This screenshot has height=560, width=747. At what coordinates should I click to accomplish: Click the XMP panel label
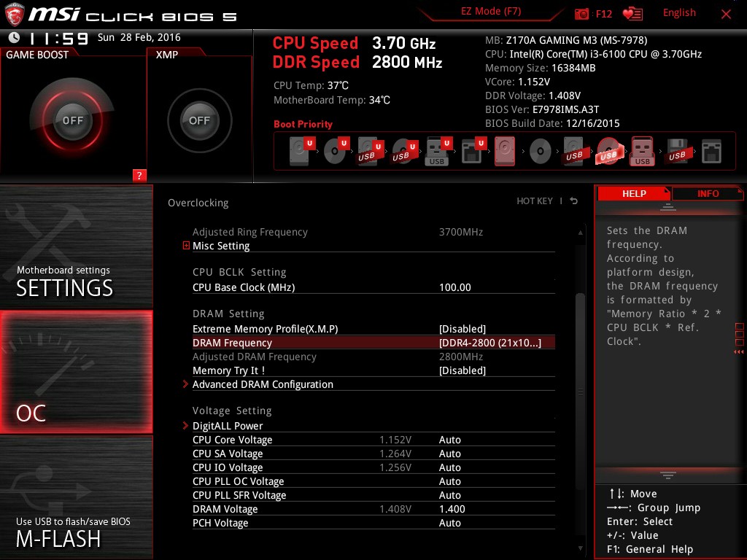tap(167, 55)
